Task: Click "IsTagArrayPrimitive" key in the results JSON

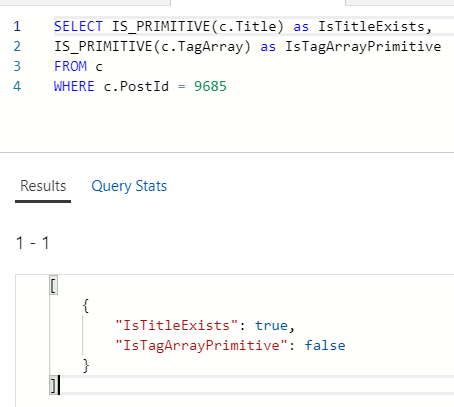Action: [x=201, y=345]
